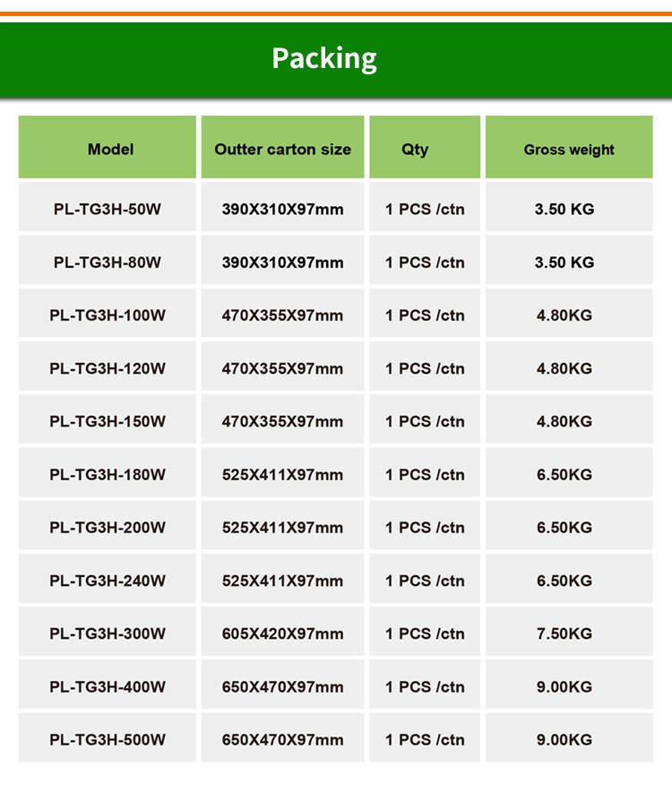
Task: Select the PL-TG3H-100W model cell
Action: pos(108,314)
